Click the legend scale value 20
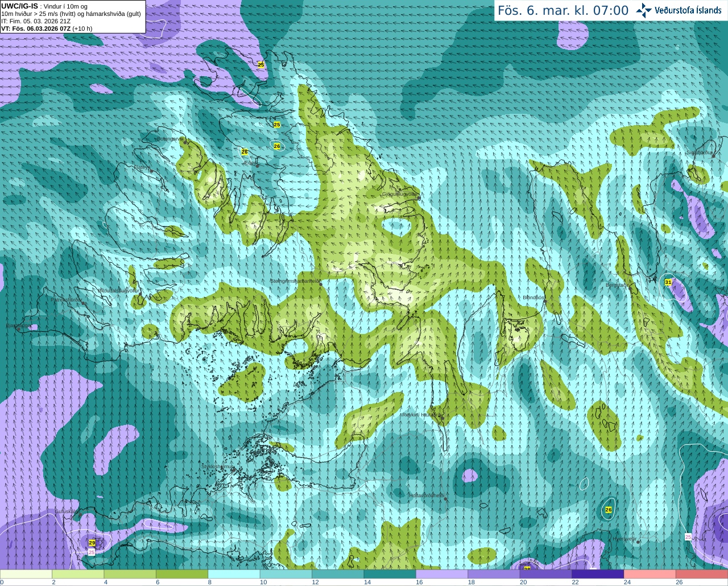 (523, 582)
